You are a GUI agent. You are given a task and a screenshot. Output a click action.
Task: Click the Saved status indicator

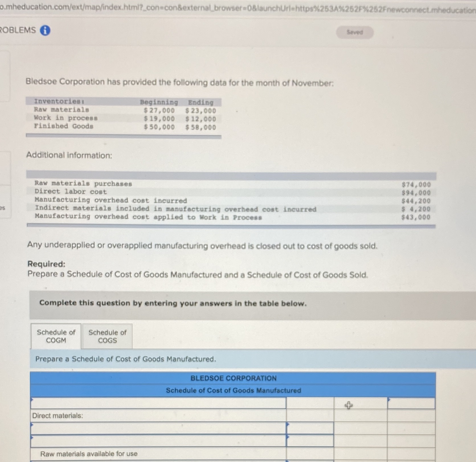click(x=354, y=32)
